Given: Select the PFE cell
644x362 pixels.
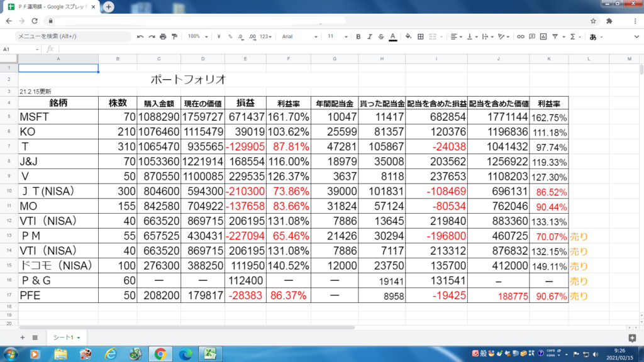Looking at the screenshot, I should click(58, 295).
